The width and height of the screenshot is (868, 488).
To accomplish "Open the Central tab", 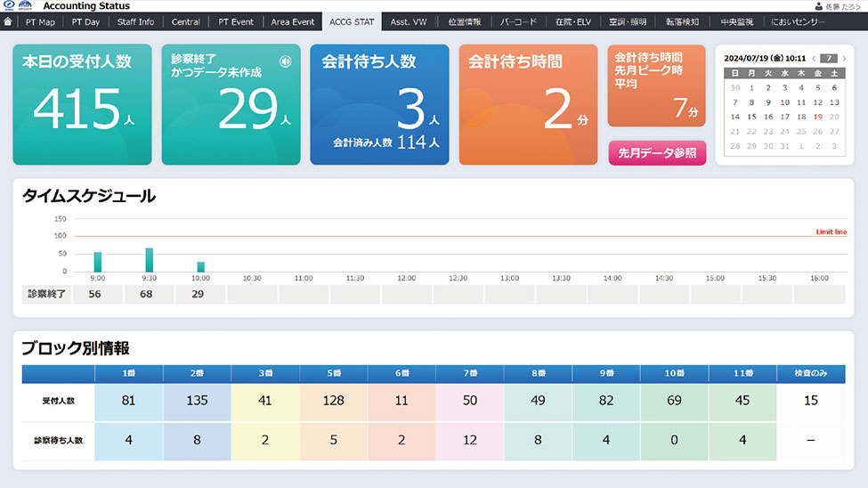I will [185, 21].
